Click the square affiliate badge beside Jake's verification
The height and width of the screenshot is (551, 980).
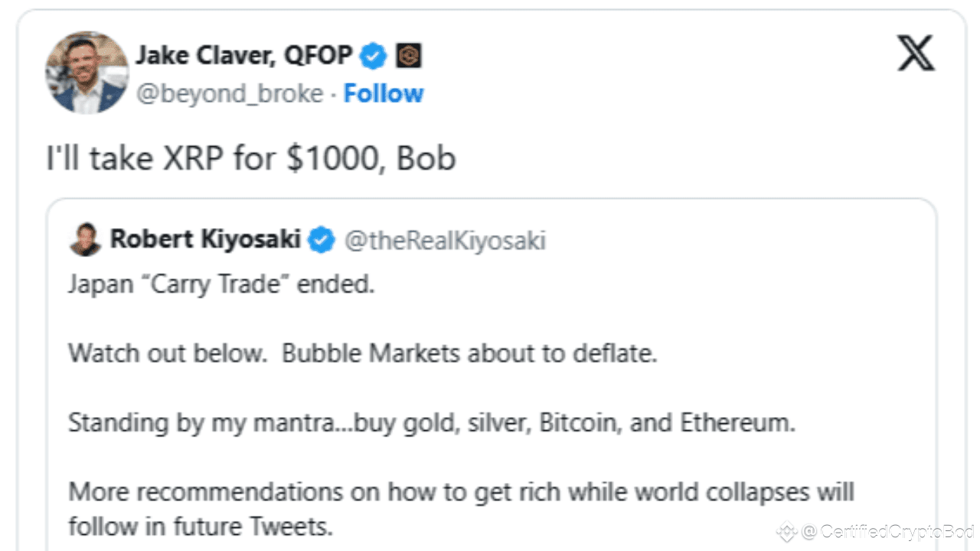pyautogui.click(x=409, y=55)
